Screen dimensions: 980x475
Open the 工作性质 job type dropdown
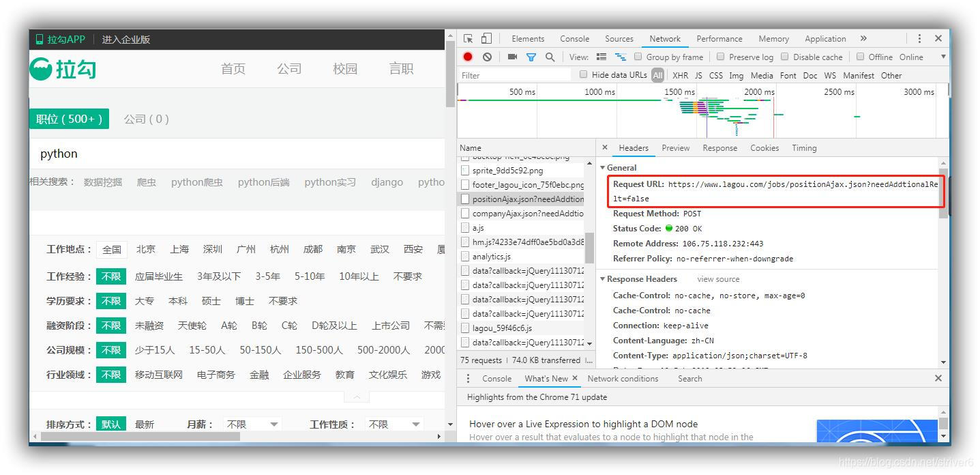[394, 424]
